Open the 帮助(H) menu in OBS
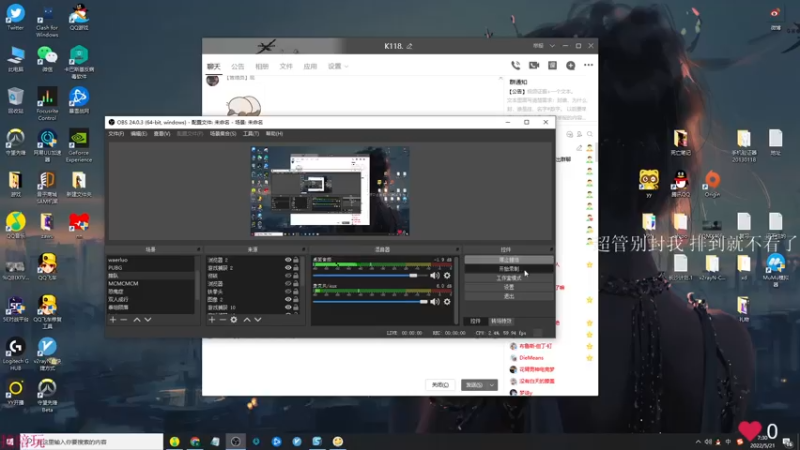 (x=274, y=134)
